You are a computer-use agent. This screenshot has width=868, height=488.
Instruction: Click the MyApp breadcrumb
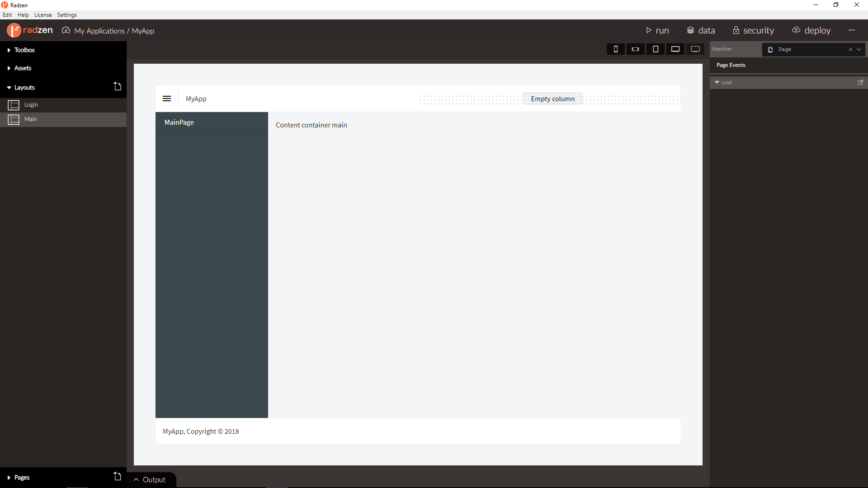click(x=143, y=31)
